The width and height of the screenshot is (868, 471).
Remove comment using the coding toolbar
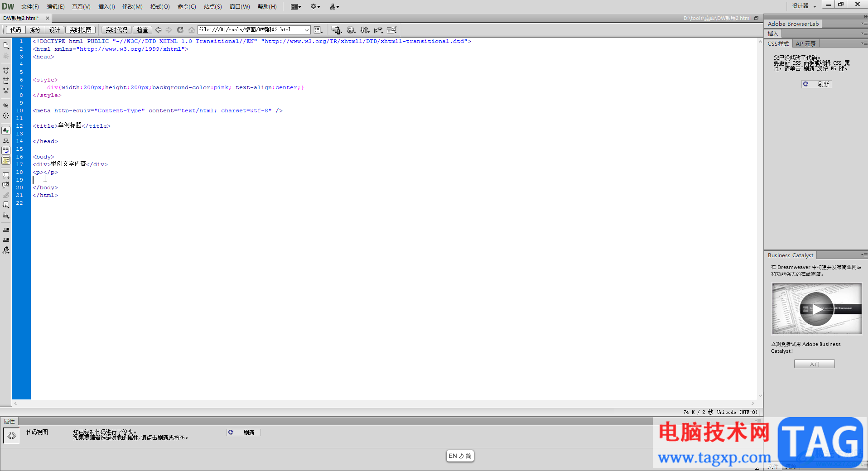click(6, 185)
